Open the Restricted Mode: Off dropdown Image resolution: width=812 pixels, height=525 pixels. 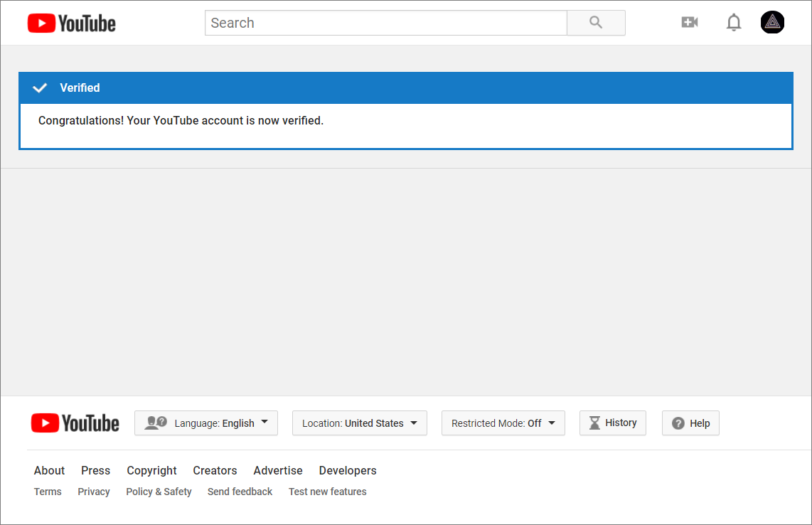pyautogui.click(x=503, y=423)
